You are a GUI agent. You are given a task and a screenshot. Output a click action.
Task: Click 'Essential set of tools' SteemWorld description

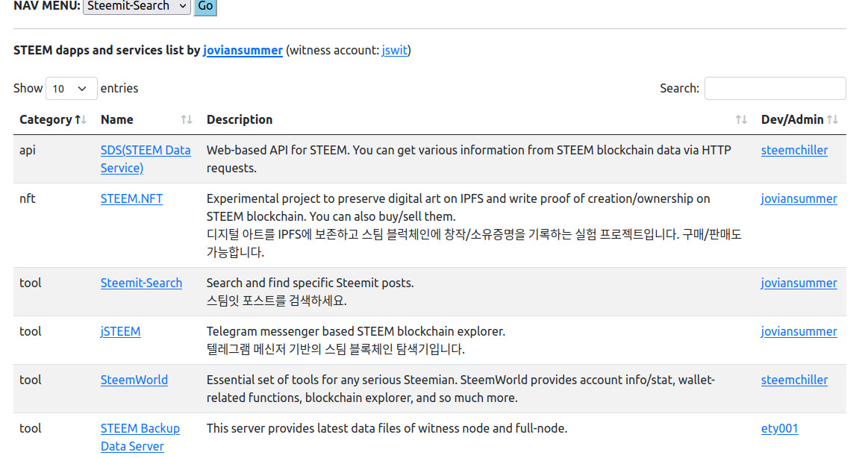[460, 389]
